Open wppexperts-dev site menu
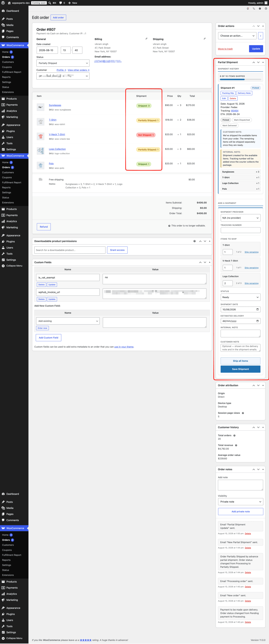 pos(19,3)
